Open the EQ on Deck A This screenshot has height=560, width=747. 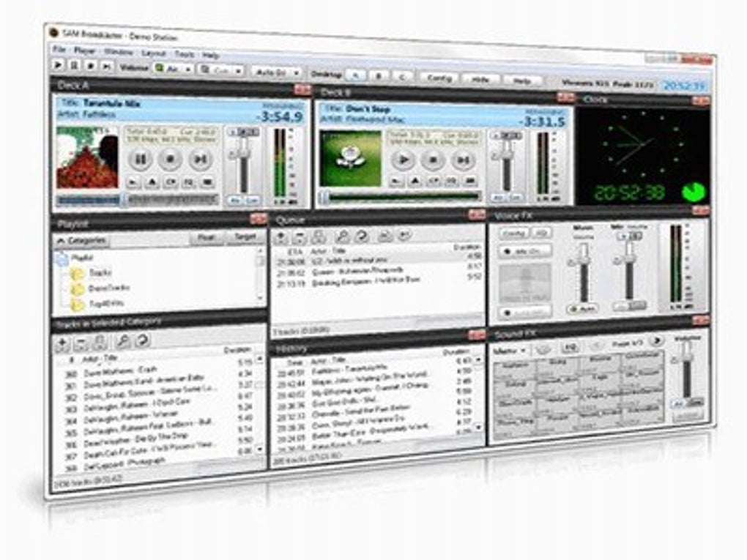[x=189, y=183]
